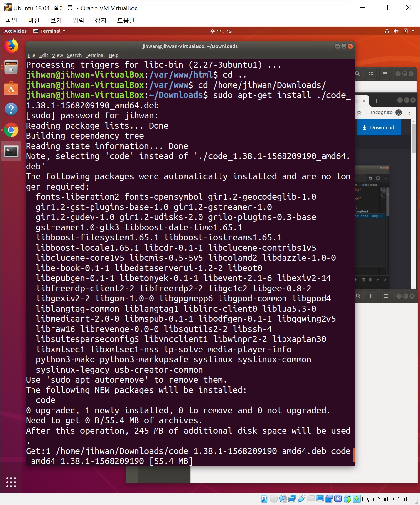The image size is (420, 505).
Task: Click the VirtualBox network status icon
Action: coord(292,499)
